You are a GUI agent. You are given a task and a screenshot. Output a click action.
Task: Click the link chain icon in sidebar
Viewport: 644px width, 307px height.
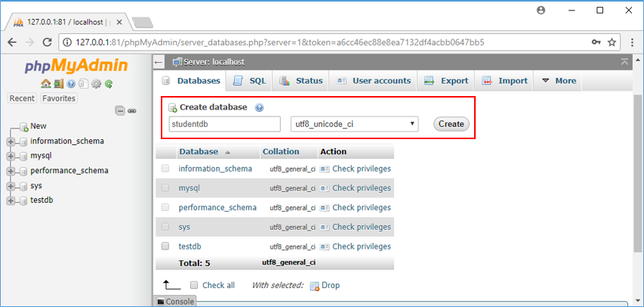132,110
